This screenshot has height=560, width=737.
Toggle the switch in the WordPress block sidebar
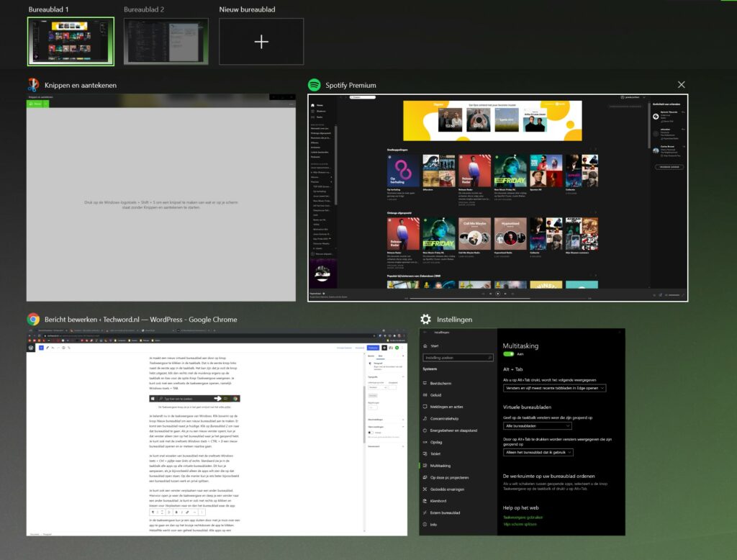pos(371,432)
